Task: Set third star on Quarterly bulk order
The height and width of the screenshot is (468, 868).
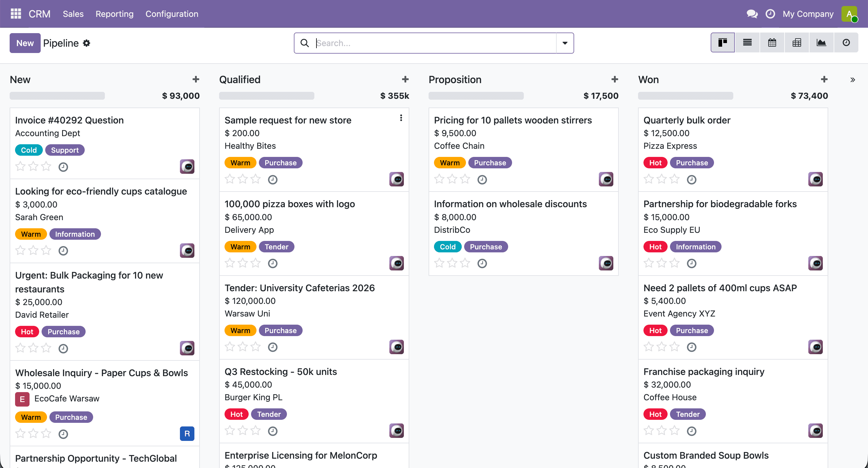Action: (x=675, y=179)
